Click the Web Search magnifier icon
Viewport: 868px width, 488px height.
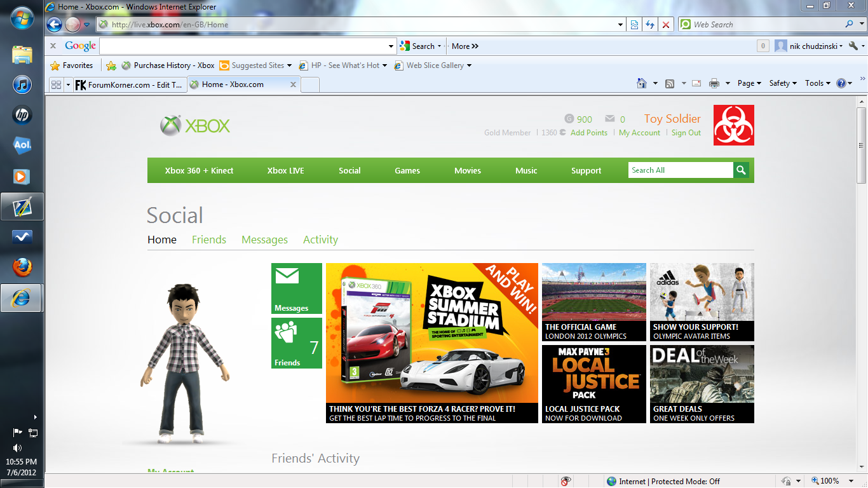pos(849,25)
